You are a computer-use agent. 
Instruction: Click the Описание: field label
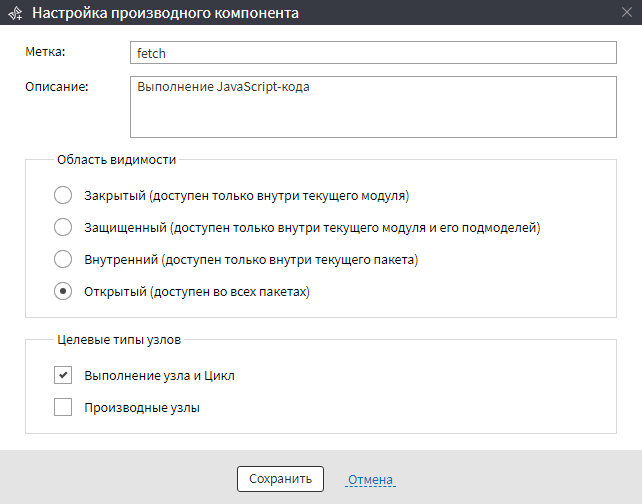coord(57,87)
